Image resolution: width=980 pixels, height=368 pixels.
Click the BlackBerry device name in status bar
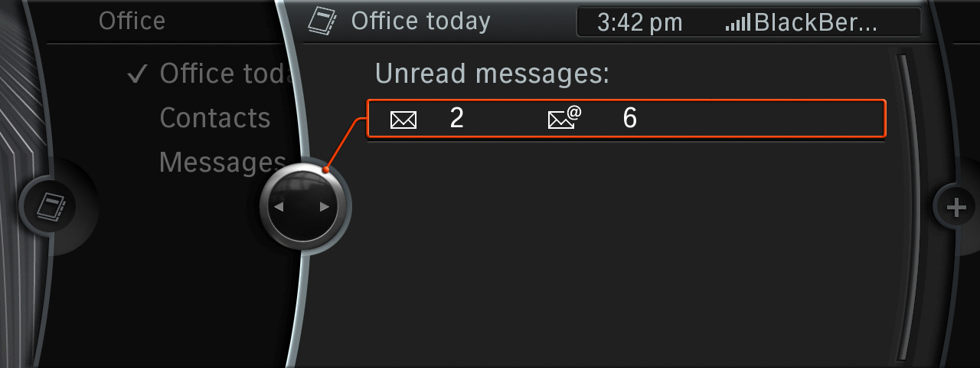click(816, 22)
